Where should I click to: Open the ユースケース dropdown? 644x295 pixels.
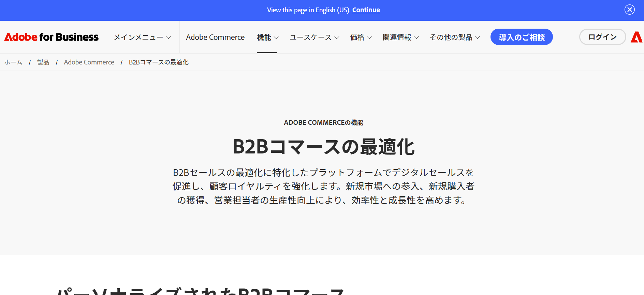(x=314, y=37)
